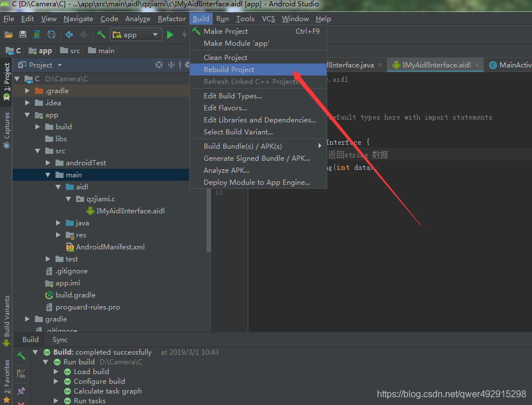Select build.gradle file in app module

click(70, 295)
